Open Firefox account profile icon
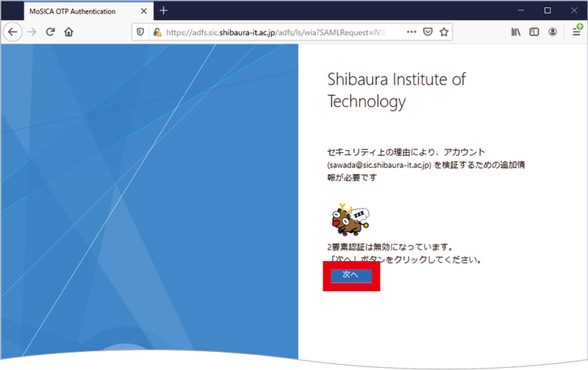This screenshot has width=588, height=370. click(x=553, y=32)
